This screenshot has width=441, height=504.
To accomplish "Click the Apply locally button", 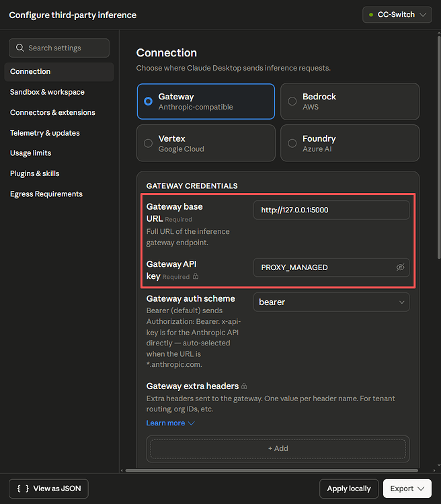I will tap(349, 489).
